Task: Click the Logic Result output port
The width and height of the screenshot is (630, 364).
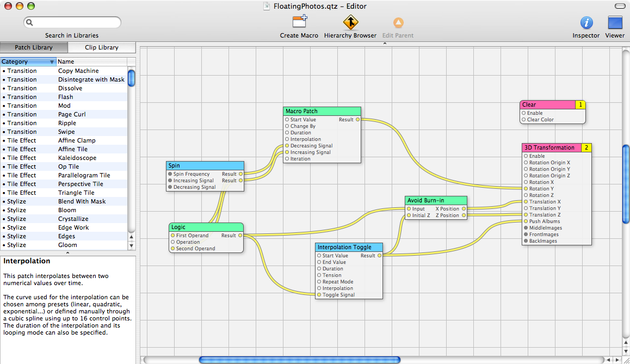Action: pos(240,236)
